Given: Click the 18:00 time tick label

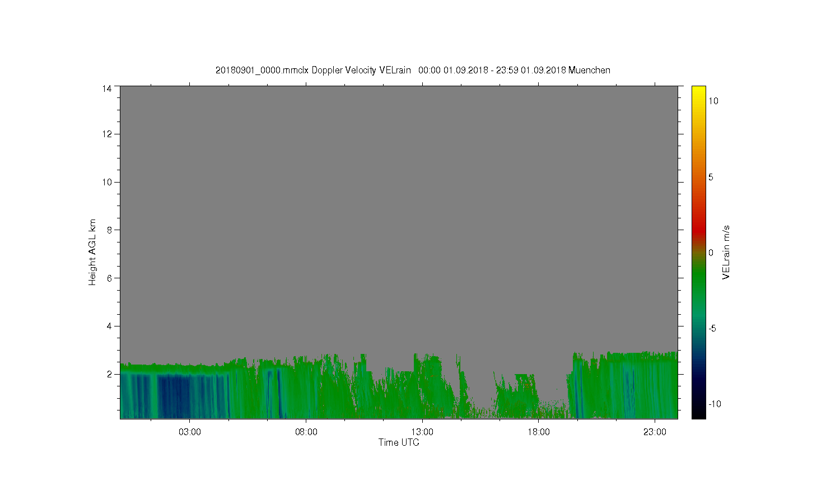Looking at the screenshot, I should click(539, 432).
